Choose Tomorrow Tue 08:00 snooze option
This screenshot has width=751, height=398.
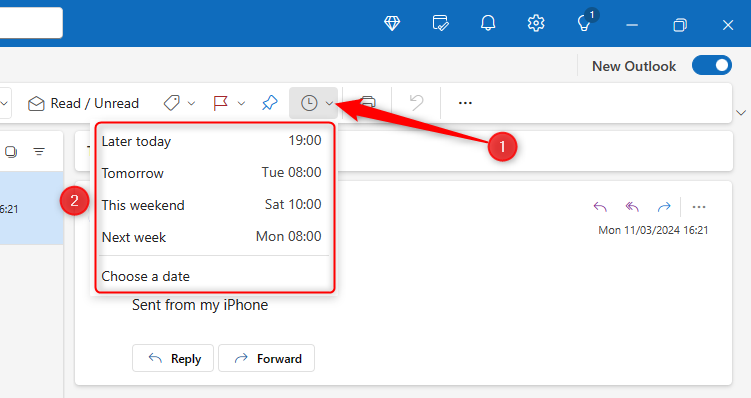(x=211, y=173)
